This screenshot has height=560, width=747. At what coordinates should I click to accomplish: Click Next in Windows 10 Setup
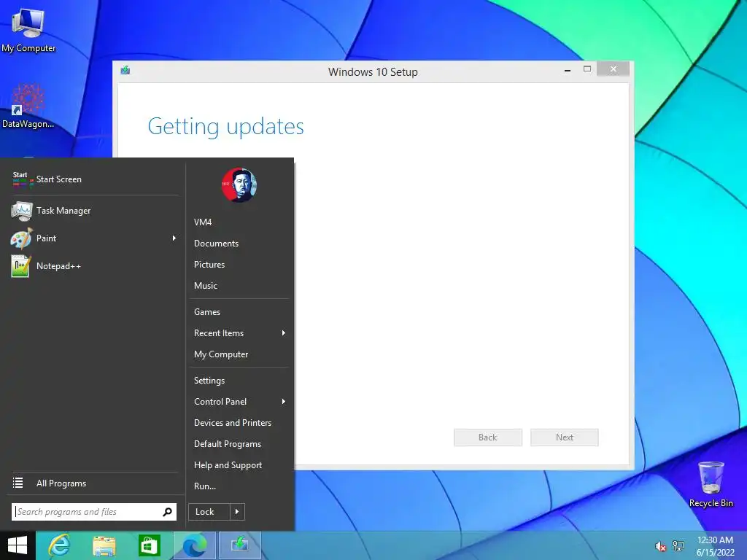click(565, 437)
